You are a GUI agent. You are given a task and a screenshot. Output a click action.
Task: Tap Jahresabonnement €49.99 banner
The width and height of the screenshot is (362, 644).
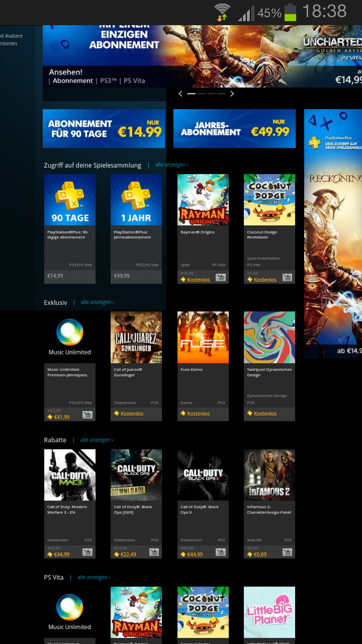point(234,129)
